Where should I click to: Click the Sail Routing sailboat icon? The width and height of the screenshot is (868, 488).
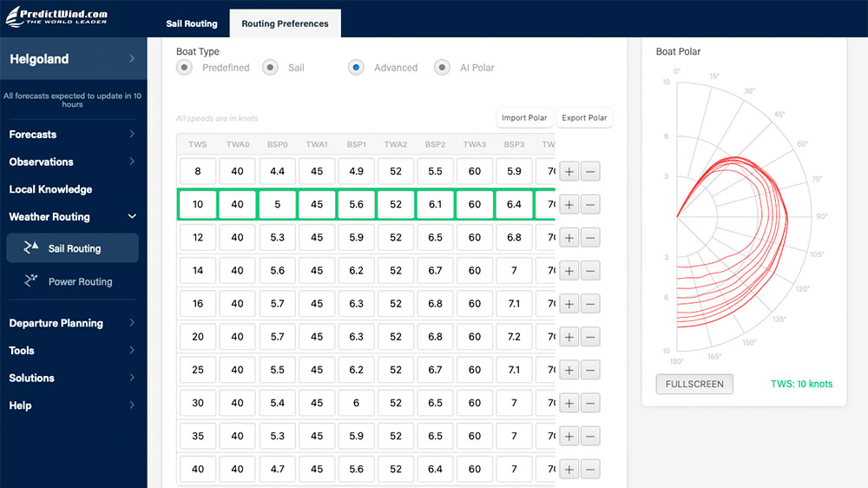point(31,247)
